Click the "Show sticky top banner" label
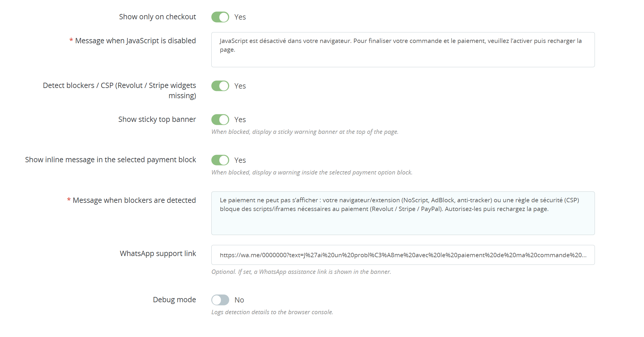Screen dimensions: 644x337 tap(157, 119)
